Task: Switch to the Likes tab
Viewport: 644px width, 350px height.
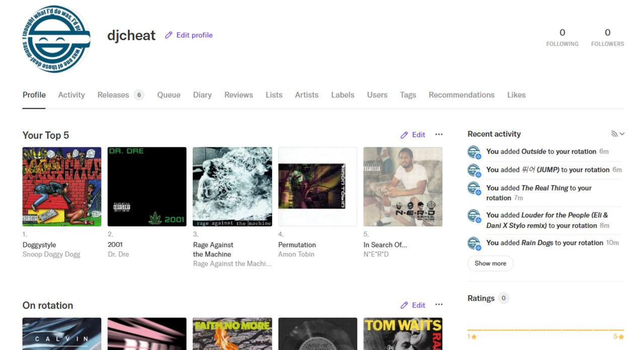Action: click(x=516, y=95)
